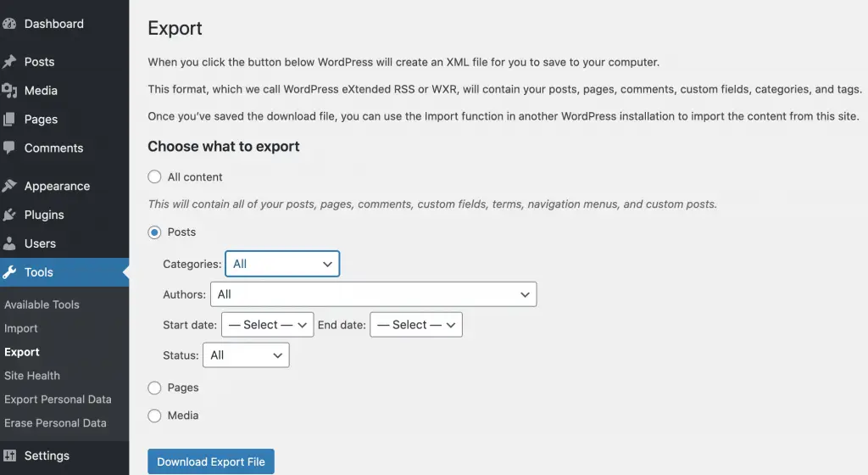Select the Pages export radio button

click(x=154, y=388)
